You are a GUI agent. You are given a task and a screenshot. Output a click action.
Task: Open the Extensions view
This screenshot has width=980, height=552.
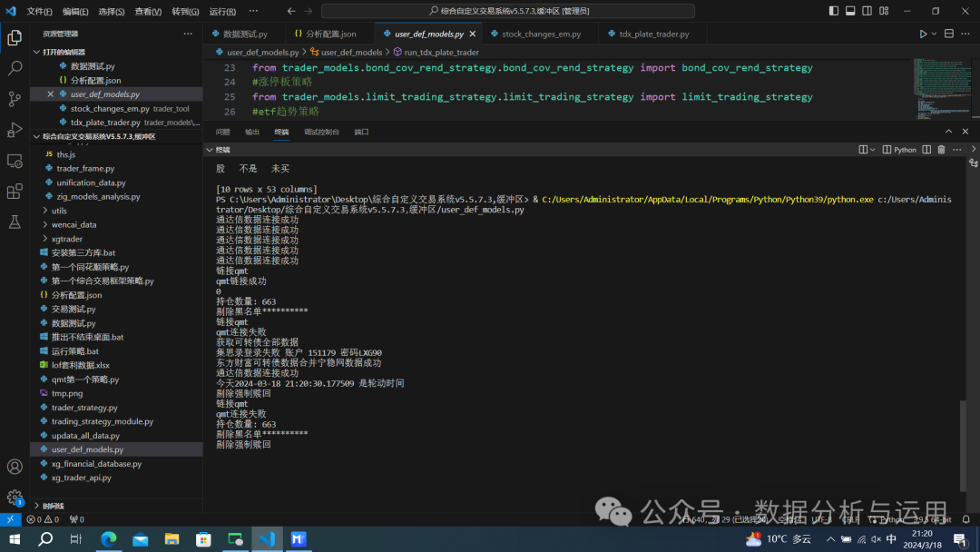tap(15, 192)
